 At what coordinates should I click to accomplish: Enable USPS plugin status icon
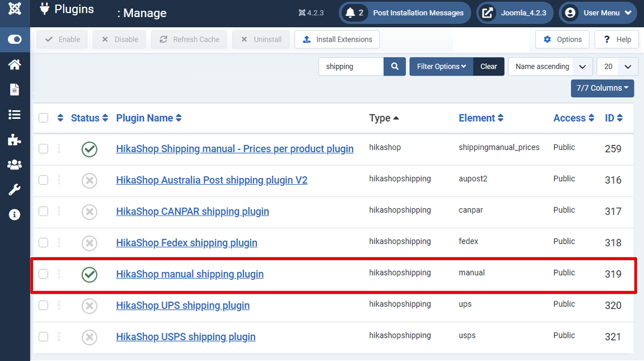pos(90,337)
